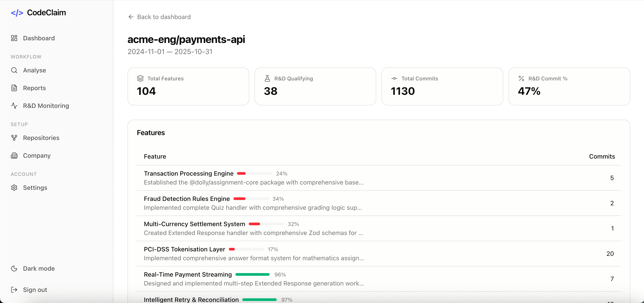
Task: Click the R&D Monitoring activity icon
Action: click(14, 106)
